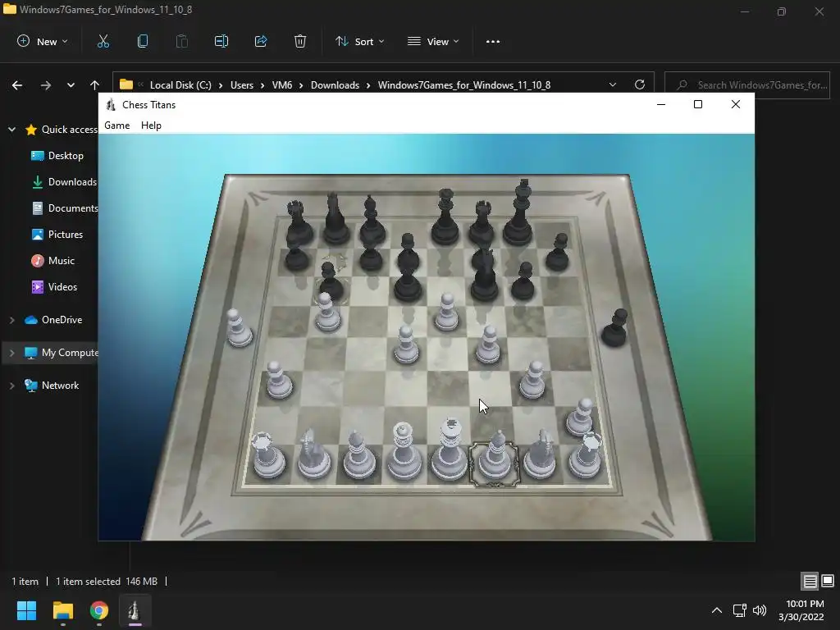Collapse the Quick access tree node
840x630 pixels.
pyautogui.click(x=11, y=129)
